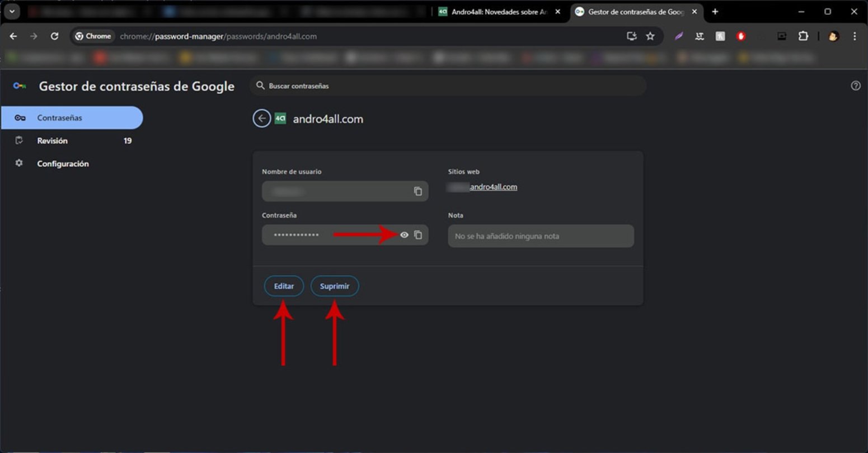Click the Revisión count 19

[128, 141]
